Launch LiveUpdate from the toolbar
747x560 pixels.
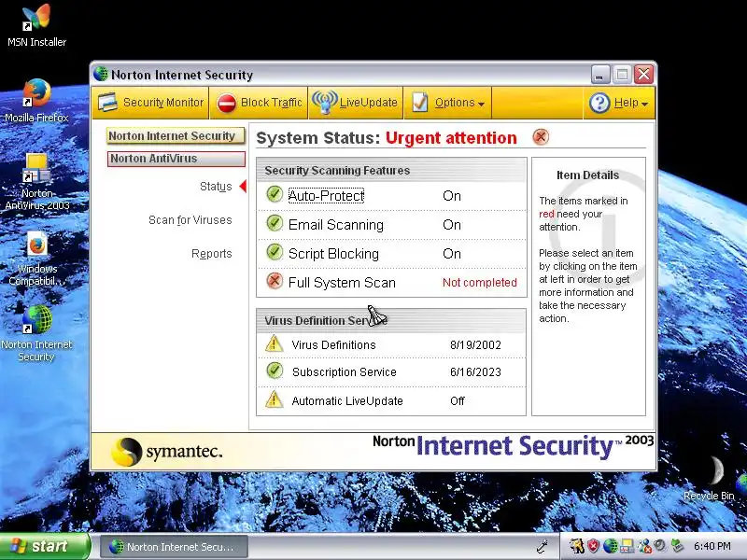click(356, 103)
